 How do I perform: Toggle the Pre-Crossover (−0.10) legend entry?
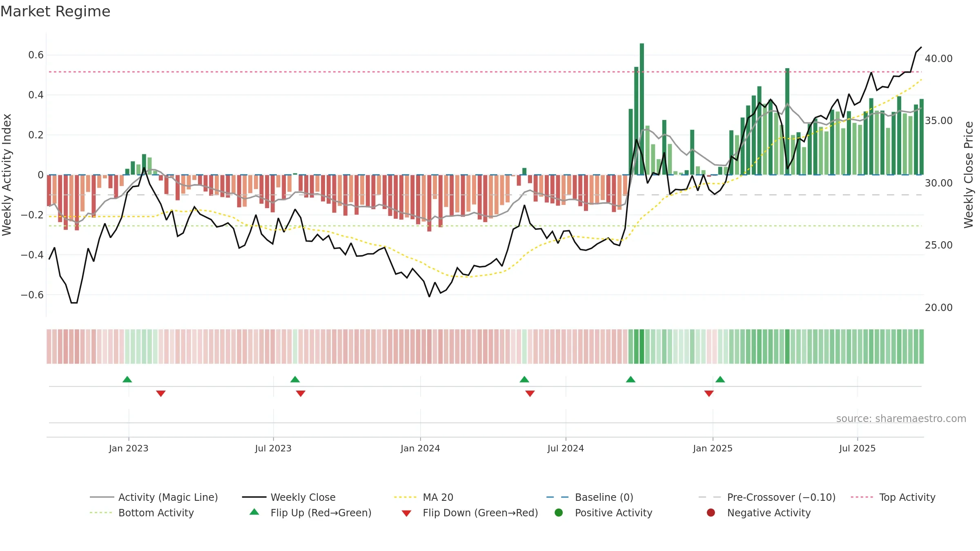(x=767, y=497)
